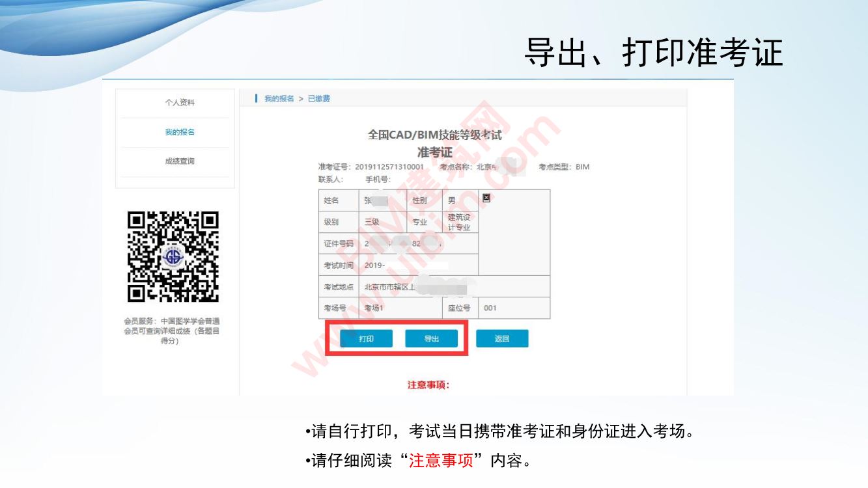The image size is (868, 488).
Task: Click the slide title 导出、打印准考证
Action: 653,53
